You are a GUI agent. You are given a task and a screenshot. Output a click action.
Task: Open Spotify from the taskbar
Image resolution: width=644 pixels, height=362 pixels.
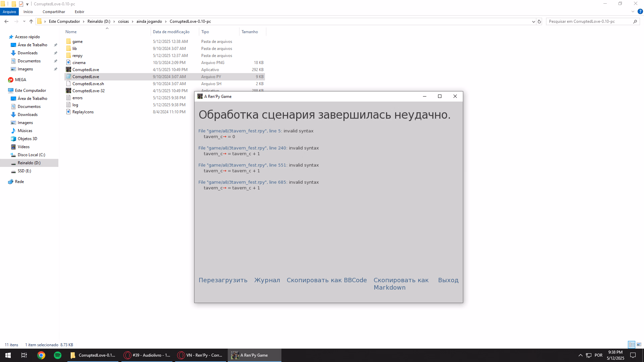pyautogui.click(x=58, y=355)
